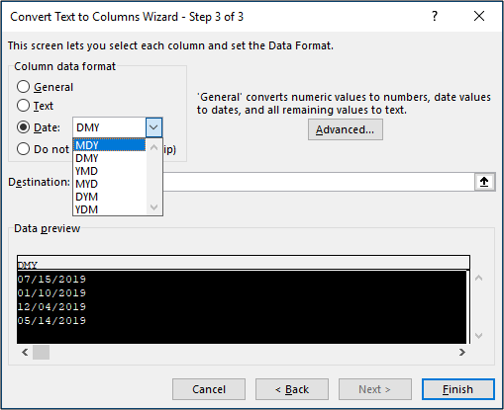Select the YDM date format option
Viewport: 504px width, 410px height.
pos(109,210)
